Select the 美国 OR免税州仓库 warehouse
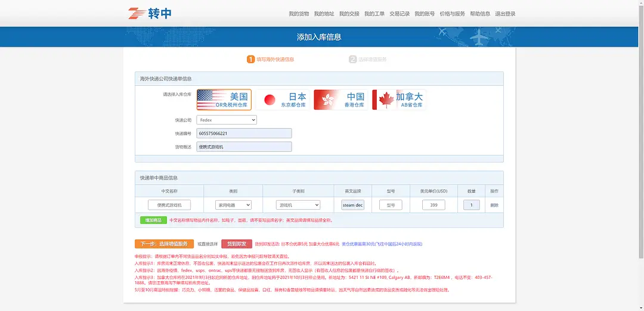The width and height of the screenshot is (644, 311). click(224, 100)
